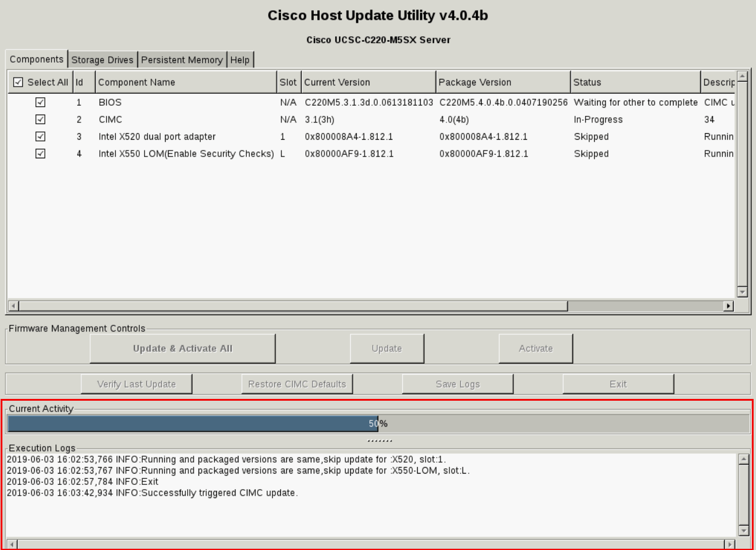The width and height of the screenshot is (756, 550).
Task: Toggle the Select All checkbox
Action: (x=18, y=82)
